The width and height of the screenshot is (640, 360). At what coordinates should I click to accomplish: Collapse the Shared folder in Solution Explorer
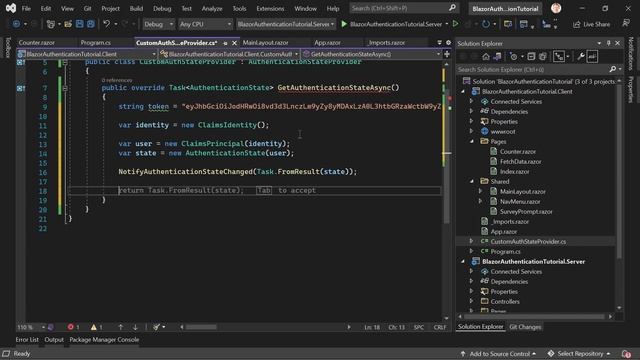pyautogui.click(x=472, y=181)
